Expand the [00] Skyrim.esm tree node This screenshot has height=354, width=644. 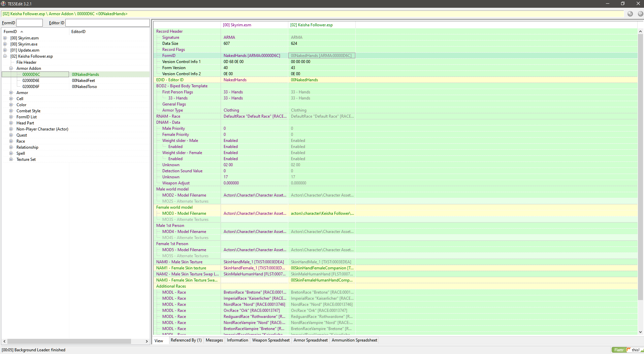click(5, 38)
